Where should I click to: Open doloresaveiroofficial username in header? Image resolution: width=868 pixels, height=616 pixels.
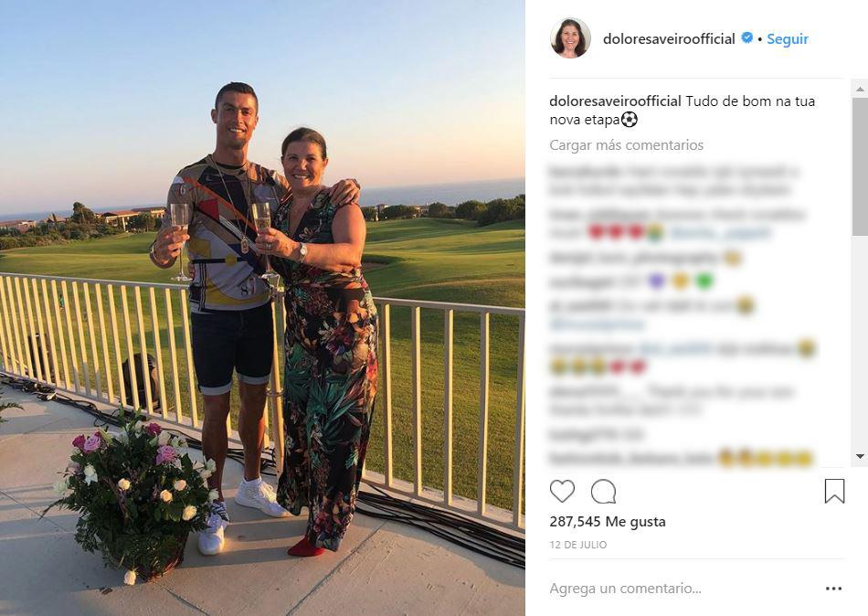point(669,38)
